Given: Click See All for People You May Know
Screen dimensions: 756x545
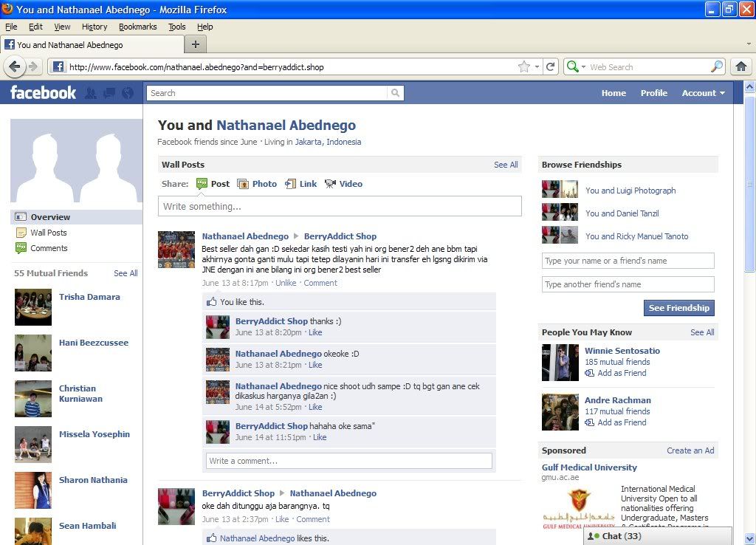Looking at the screenshot, I should pyautogui.click(x=702, y=332).
